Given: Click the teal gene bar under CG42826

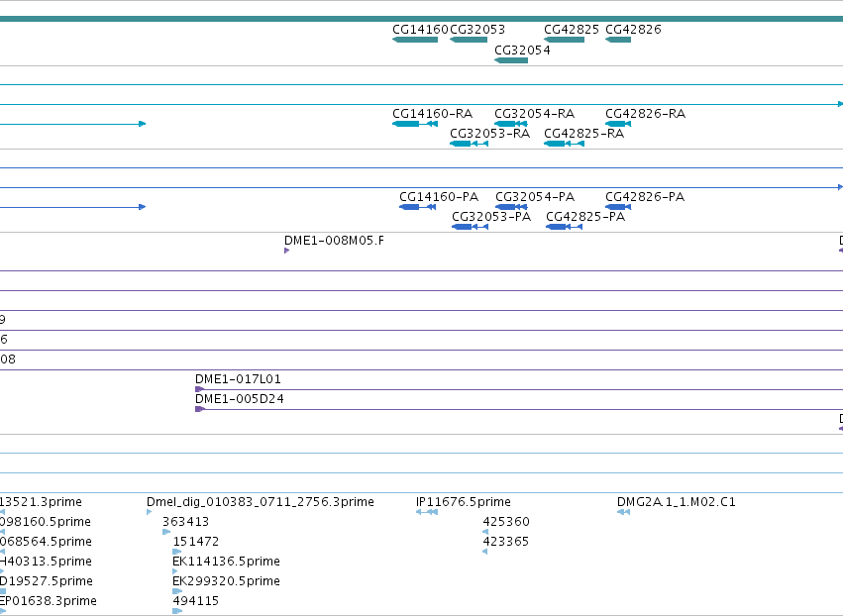Looking at the screenshot, I should 618,40.
